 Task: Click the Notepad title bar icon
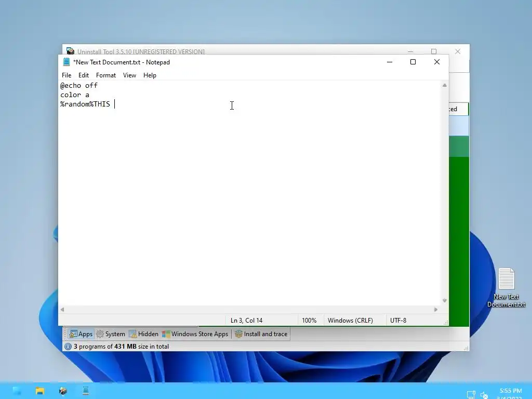[x=66, y=62]
